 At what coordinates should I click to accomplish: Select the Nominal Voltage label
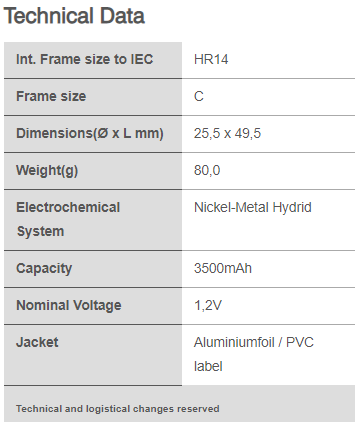coord(69,306)
